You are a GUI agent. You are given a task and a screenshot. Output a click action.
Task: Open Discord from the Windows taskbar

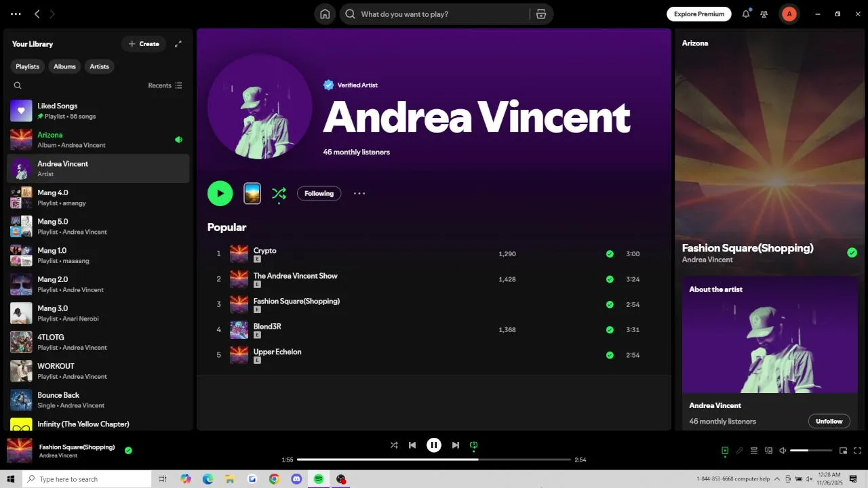click(296, 479)
